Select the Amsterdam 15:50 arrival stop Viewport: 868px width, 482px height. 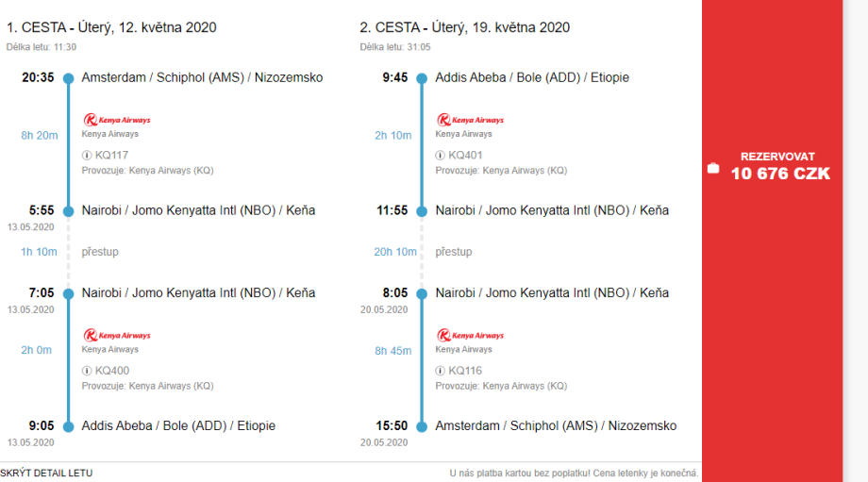click(x=555, y=425)
